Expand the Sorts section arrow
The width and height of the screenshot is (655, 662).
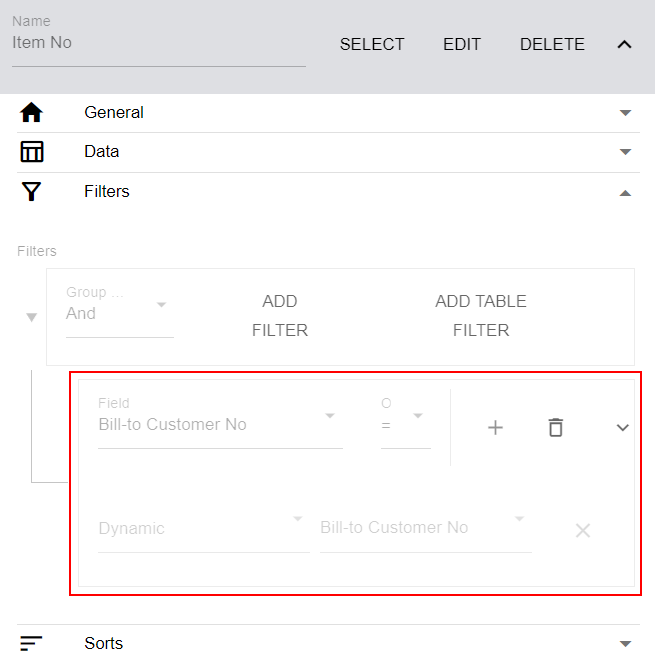(x=625, y=644)
